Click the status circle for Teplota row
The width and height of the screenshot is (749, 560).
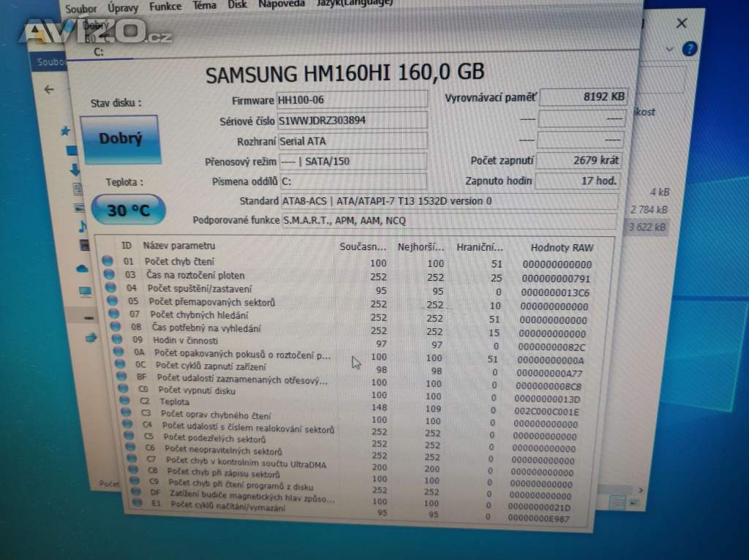[x=124, y=400]
